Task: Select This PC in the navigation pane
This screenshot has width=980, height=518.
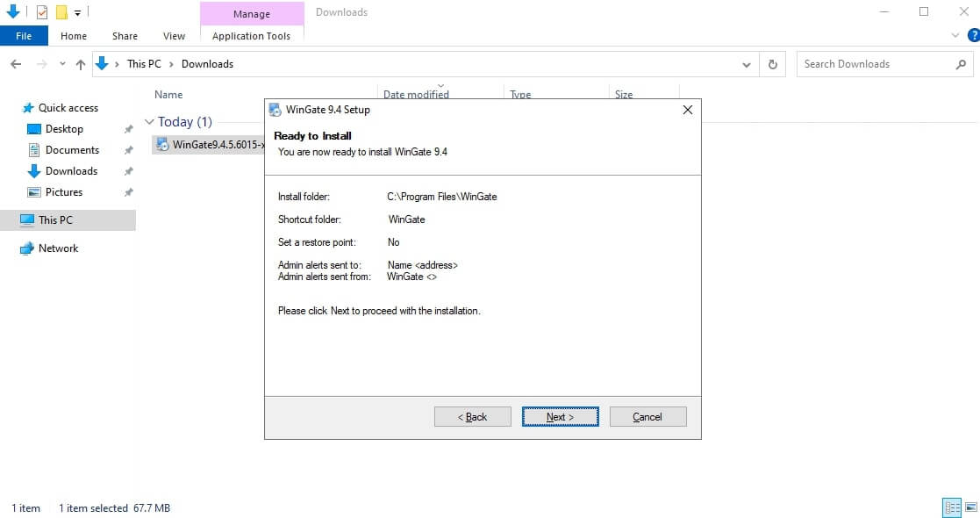Action: pos(68,219)
